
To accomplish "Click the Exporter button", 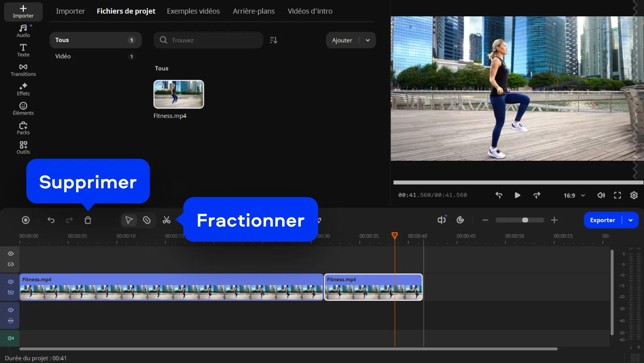I will click(602, 220).
